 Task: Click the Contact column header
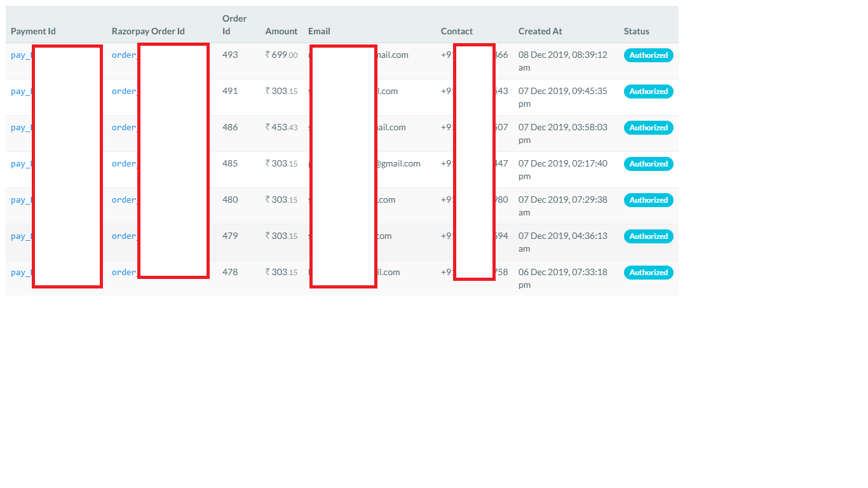pos(457,30)
